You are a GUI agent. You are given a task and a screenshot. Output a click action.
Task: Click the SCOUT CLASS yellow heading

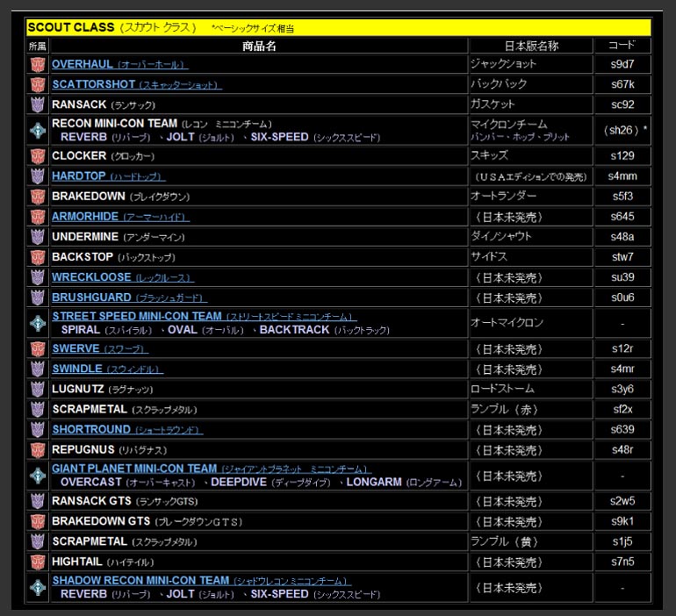coord(338,27)
